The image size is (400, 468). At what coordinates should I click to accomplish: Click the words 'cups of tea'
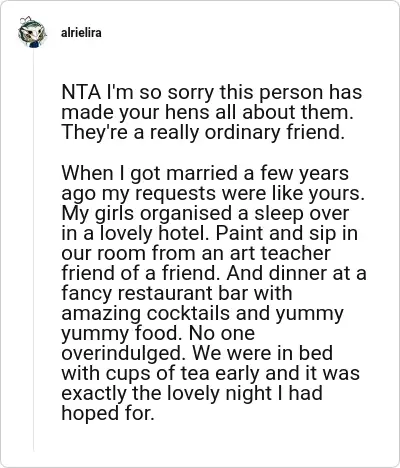159,373
